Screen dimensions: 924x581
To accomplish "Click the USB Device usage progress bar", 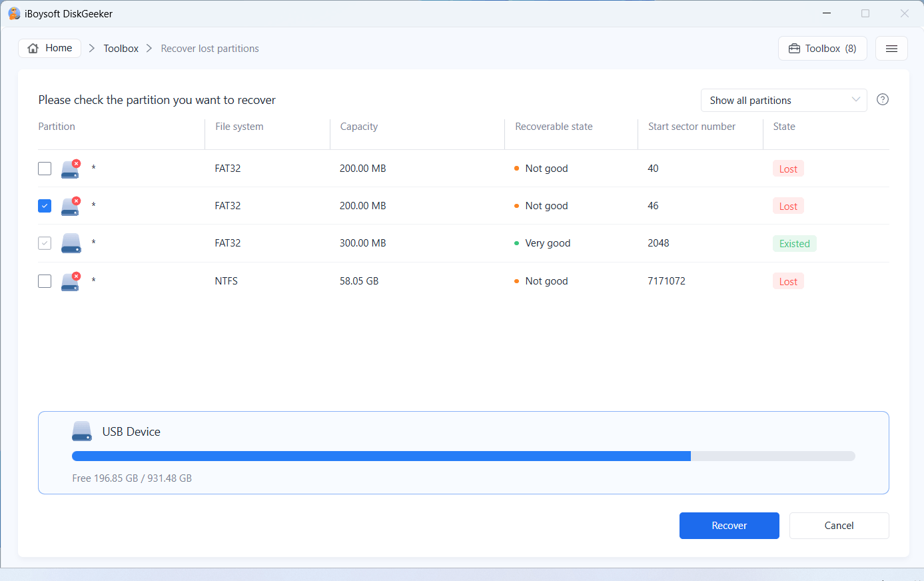I will pyautogui.click(x=464, y=456).
